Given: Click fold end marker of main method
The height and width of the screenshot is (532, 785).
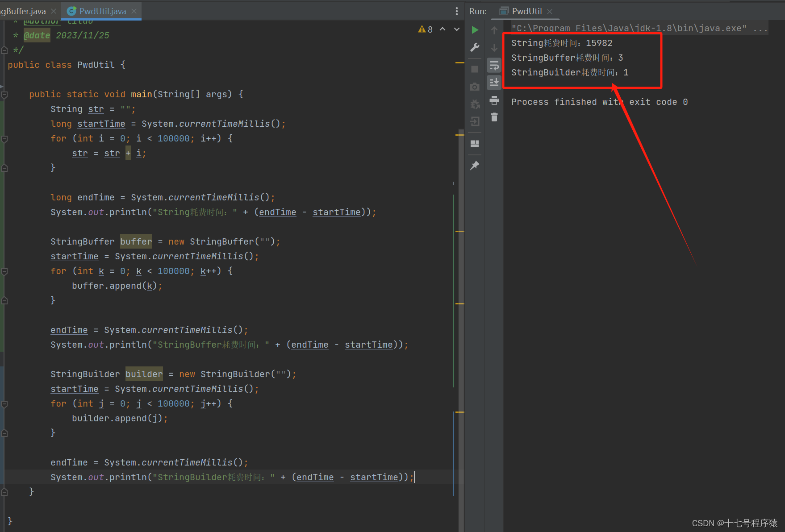Looking at the screenshot, I should (4, 492).
